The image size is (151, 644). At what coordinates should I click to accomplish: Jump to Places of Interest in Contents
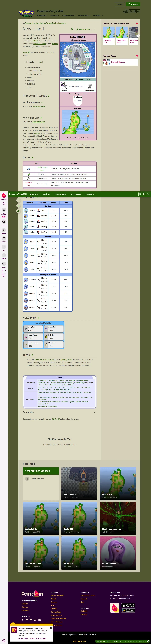pos(34,67)
